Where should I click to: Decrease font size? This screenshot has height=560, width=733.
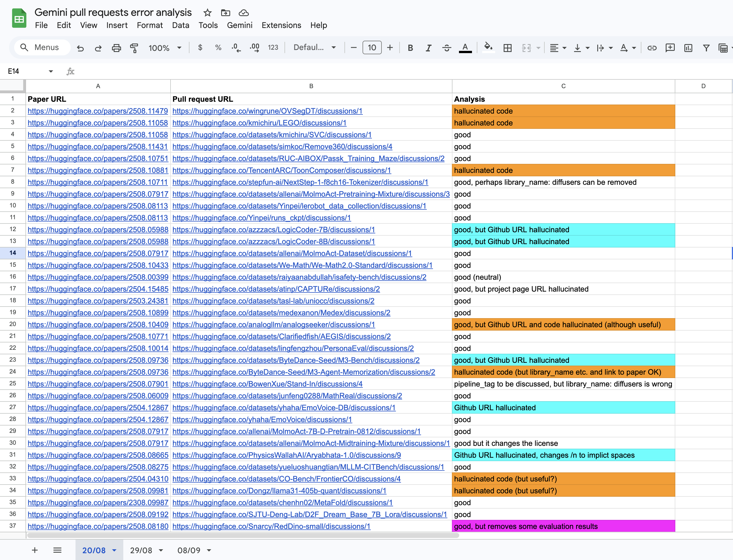coord(354,48)
